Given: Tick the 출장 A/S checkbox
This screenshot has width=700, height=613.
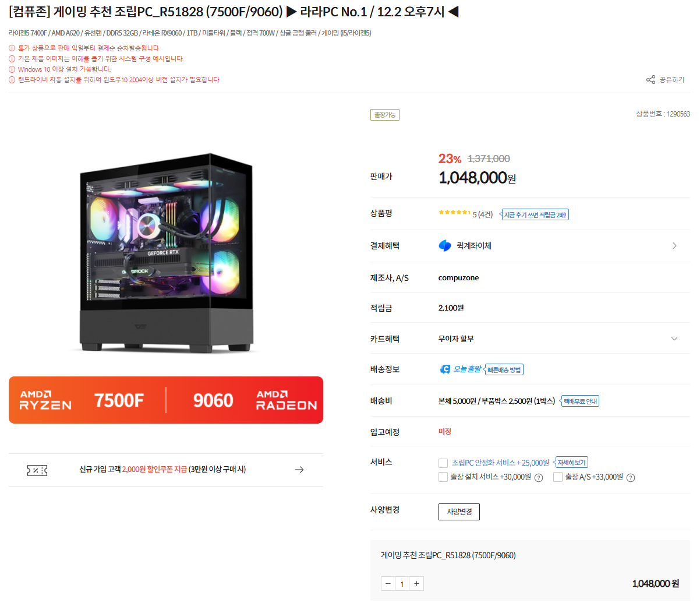Looking at the screenshot, I should (558, 477).
